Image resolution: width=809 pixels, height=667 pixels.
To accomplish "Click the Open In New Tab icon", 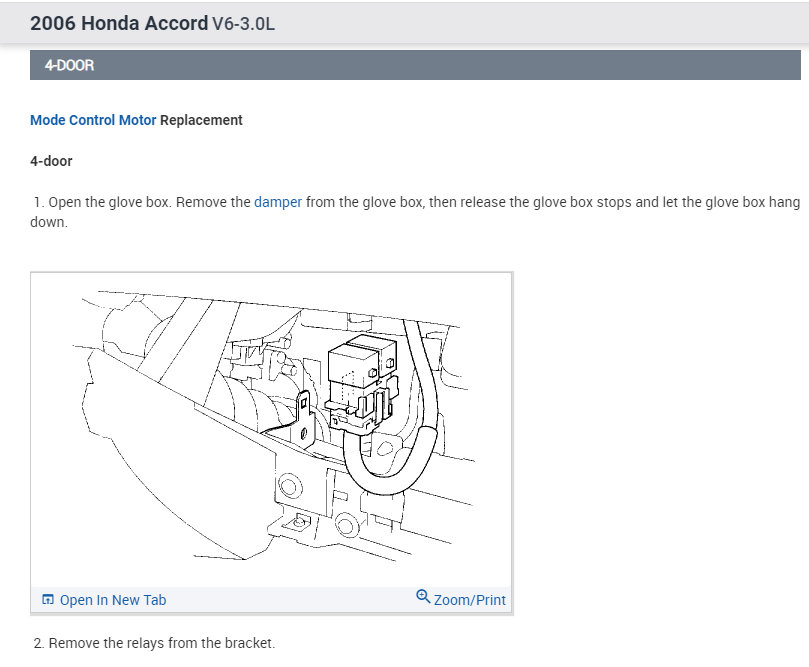I will [47, 599].
